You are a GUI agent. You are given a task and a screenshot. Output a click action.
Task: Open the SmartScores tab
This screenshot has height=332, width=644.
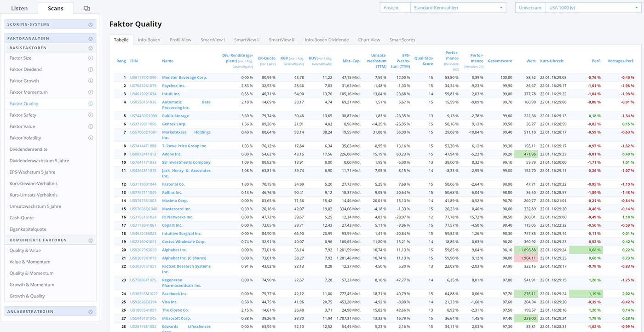click(402, 40)
